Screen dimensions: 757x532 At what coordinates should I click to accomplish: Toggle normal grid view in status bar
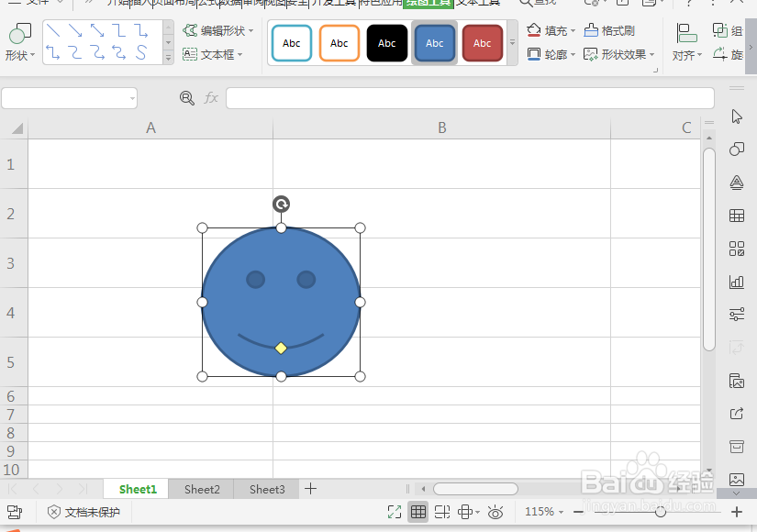(418, 512)
